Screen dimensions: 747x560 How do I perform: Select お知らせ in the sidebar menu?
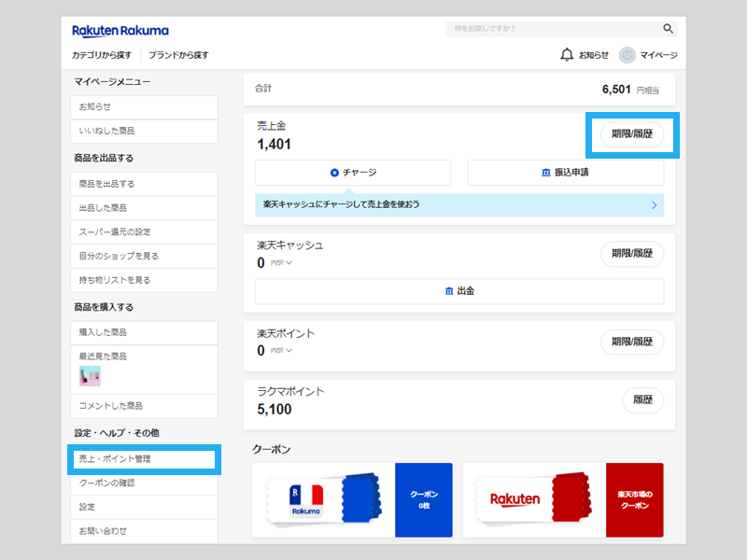[145, 107]
